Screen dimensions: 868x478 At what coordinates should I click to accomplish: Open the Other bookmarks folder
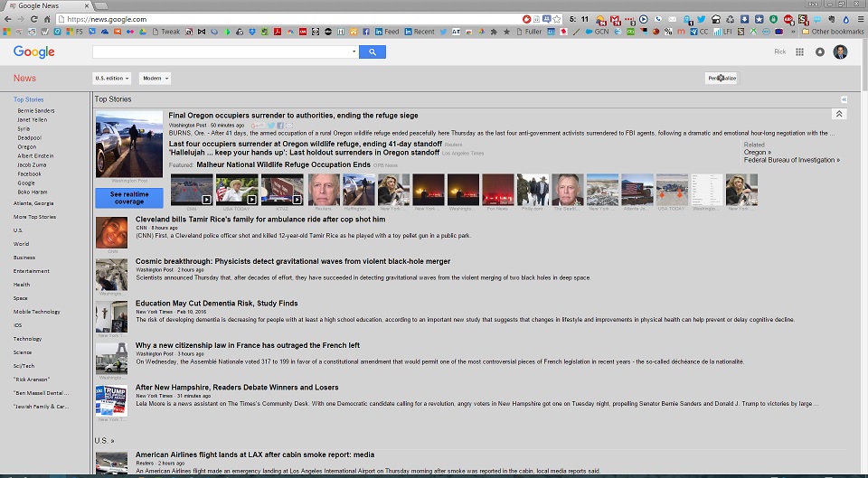click(x=833, y=32)
